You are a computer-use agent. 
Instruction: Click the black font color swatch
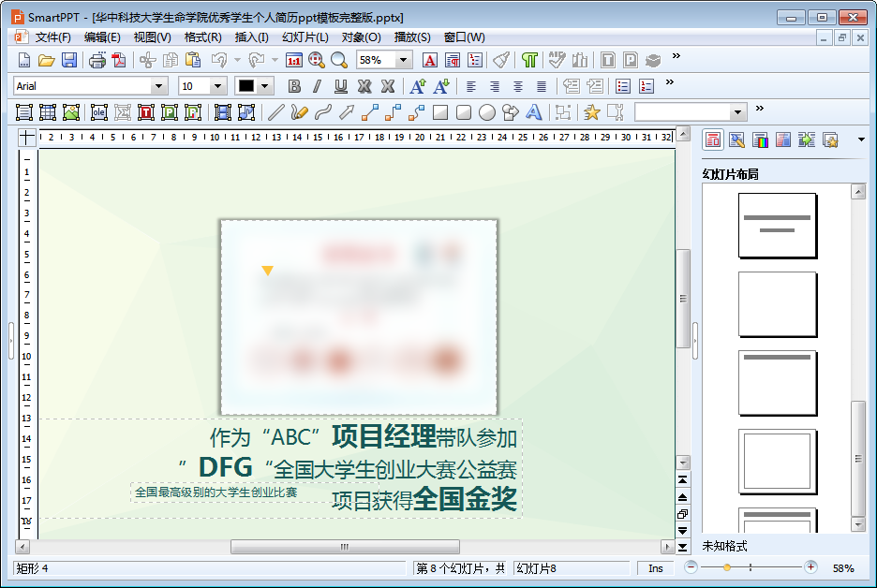pyautogui.click(x=246, y=86)
